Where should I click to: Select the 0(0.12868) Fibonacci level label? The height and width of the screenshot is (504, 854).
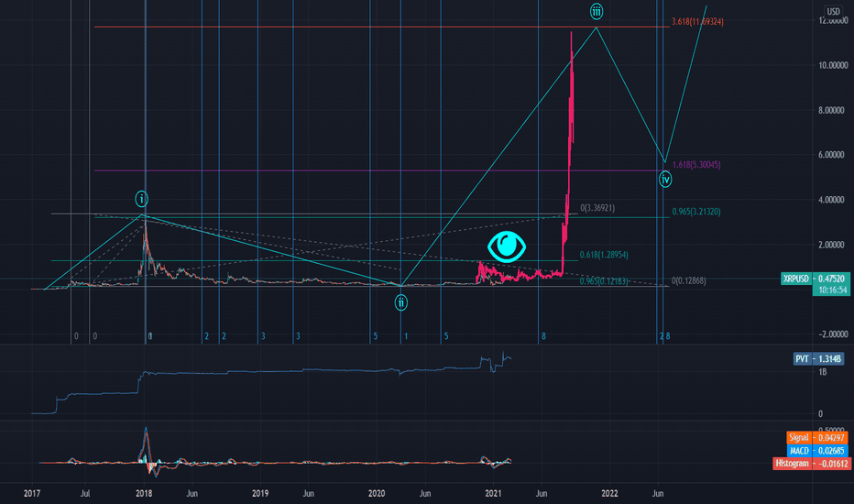688,280
